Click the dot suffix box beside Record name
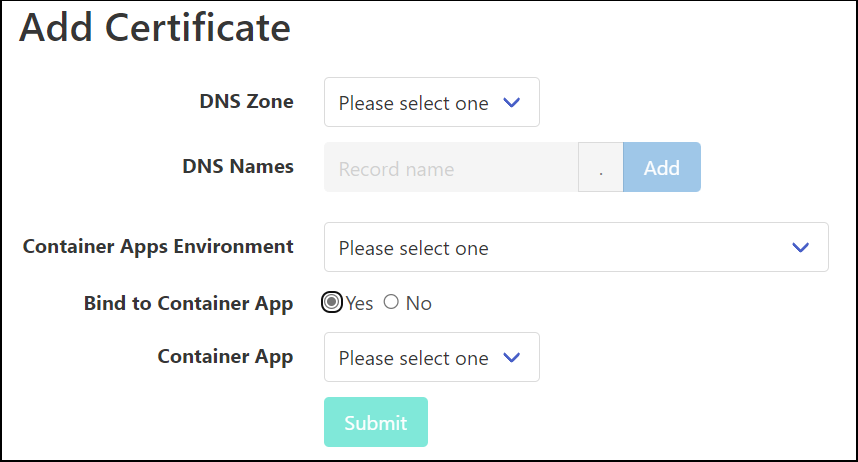This screenshot has width=858, height=462. coord(601,168)
